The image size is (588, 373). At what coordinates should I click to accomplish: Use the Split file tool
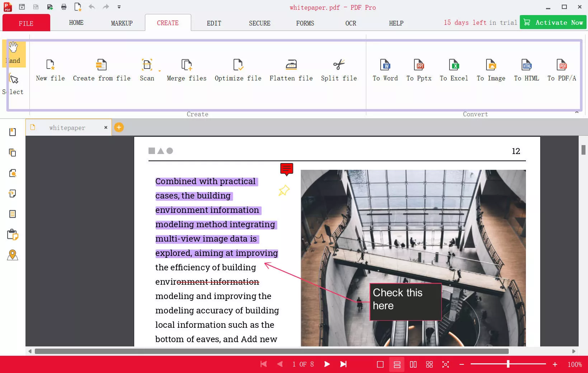(x=338, y=70)
